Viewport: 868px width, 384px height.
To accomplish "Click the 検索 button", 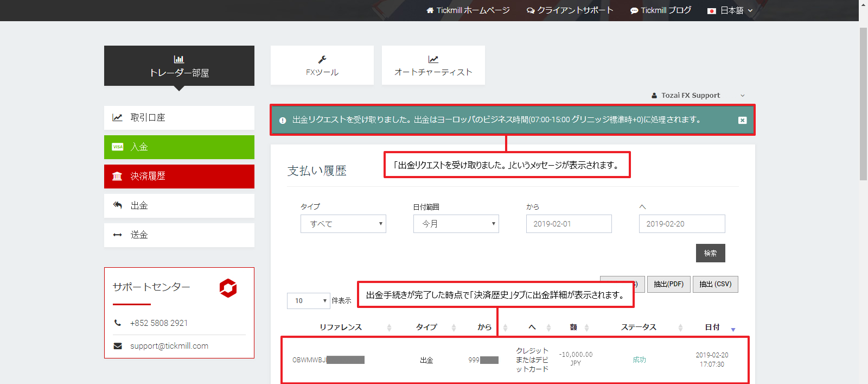I will (x=711, y=253).
